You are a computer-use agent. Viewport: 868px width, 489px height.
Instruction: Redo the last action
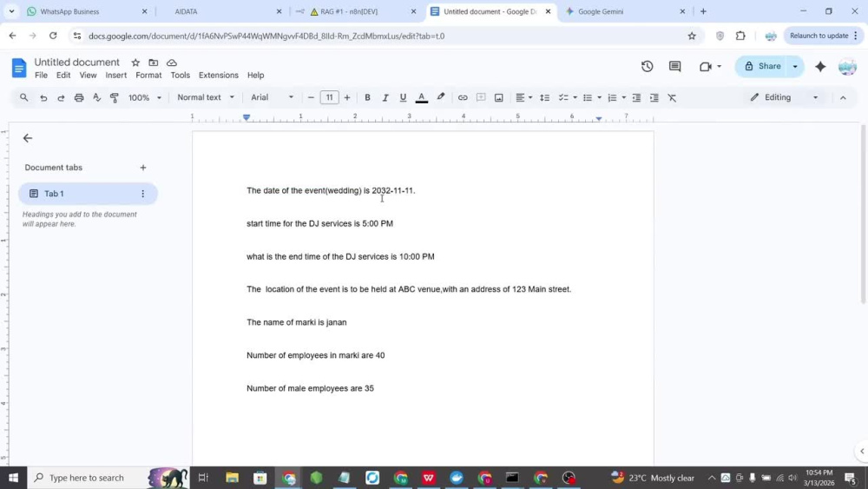coord(61,97)
